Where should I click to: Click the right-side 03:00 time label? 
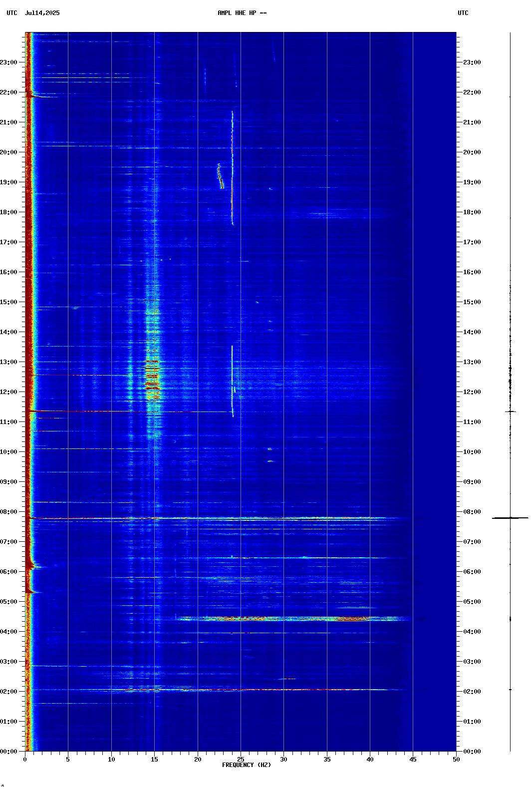pos(472,662)
